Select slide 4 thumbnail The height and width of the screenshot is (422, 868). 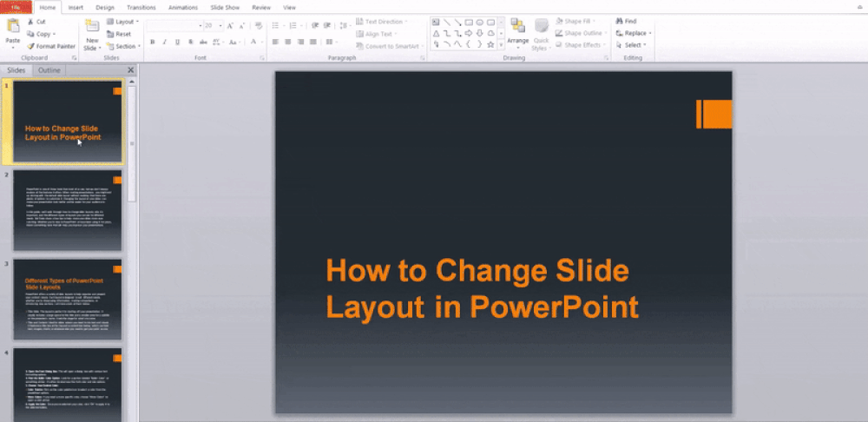click(68, 385)
